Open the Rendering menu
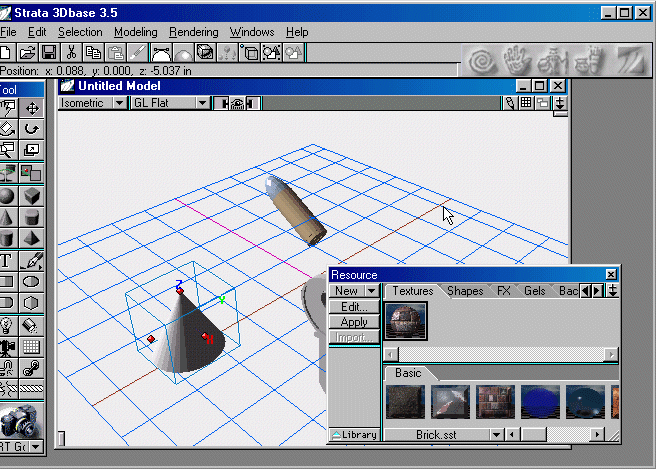Screen dimensions: 656x469 (x=194, y=32)
